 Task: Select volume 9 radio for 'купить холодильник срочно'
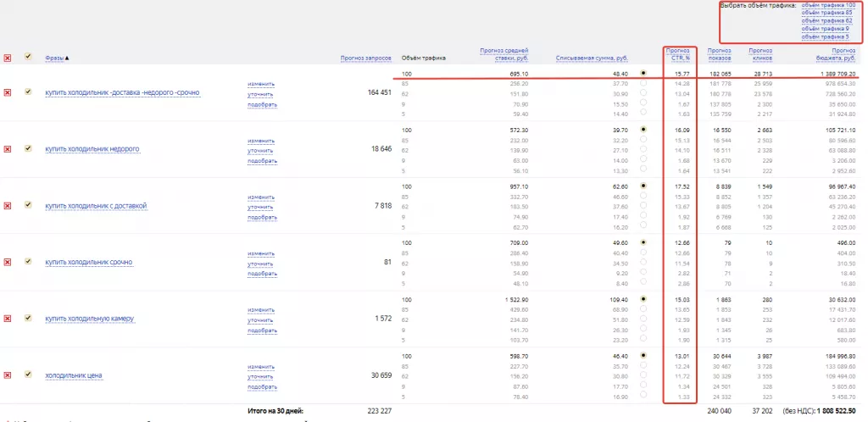click(643, 272)
